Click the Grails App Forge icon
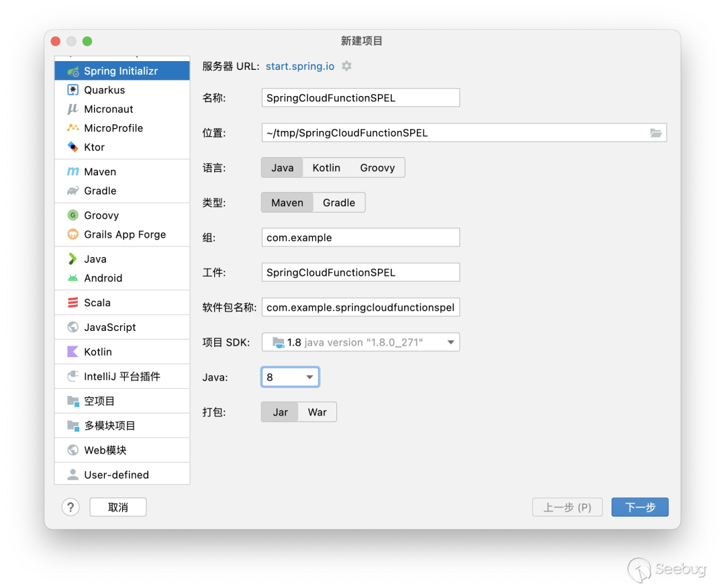Viewport: 725px width, 588px height. coord(73,234)
